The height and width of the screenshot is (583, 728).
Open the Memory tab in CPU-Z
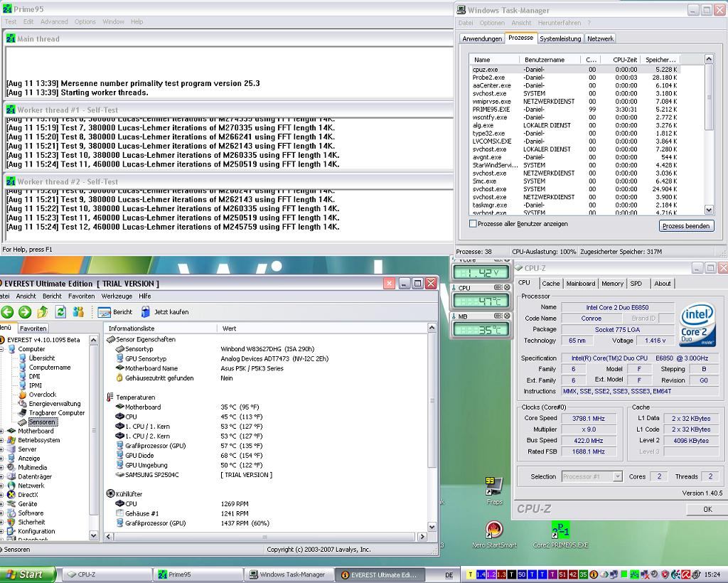(x=612, y=284)
